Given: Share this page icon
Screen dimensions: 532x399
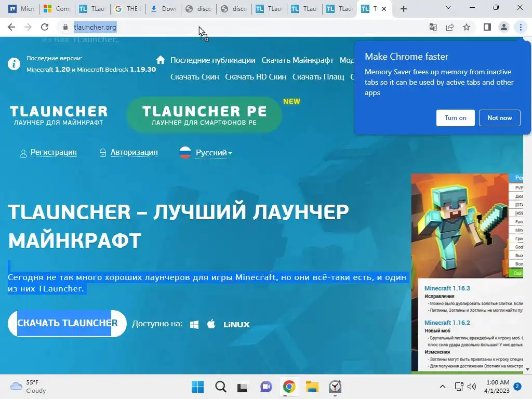Looking at the screenshot, I should (450, 27).
